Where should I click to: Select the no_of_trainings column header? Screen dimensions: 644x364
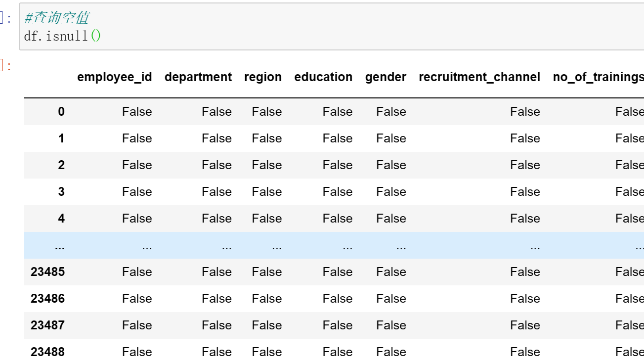pyautogui.click(x=598, y=77)
